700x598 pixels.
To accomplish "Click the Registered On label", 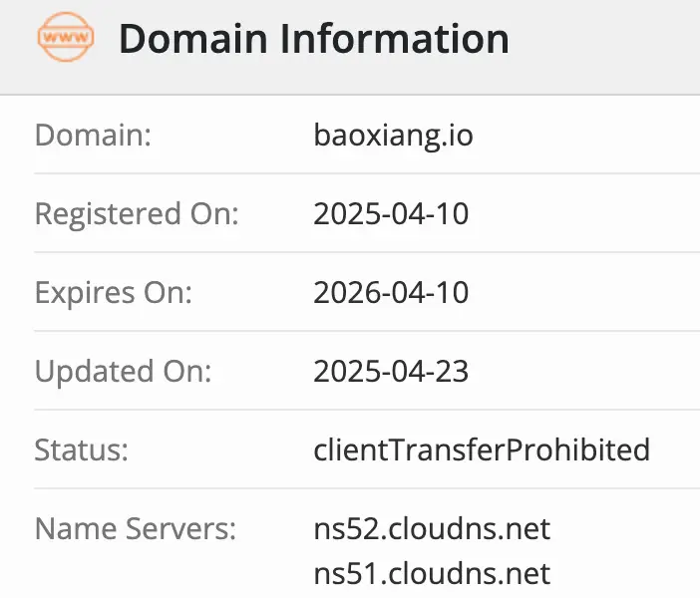I will click(137, 213).
